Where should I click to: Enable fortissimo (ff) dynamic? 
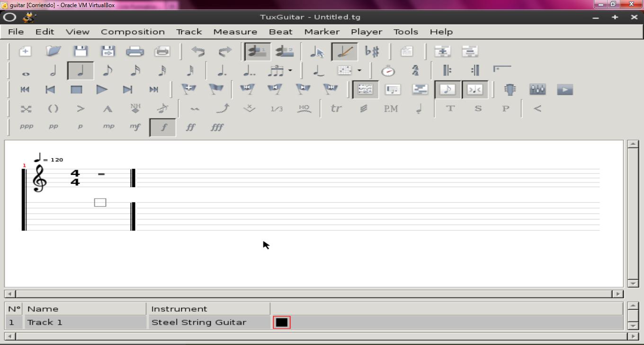tap(190, 127)
